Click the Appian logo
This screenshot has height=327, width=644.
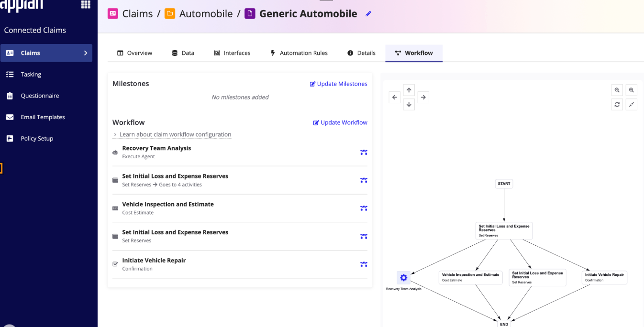tap(22, 6)
